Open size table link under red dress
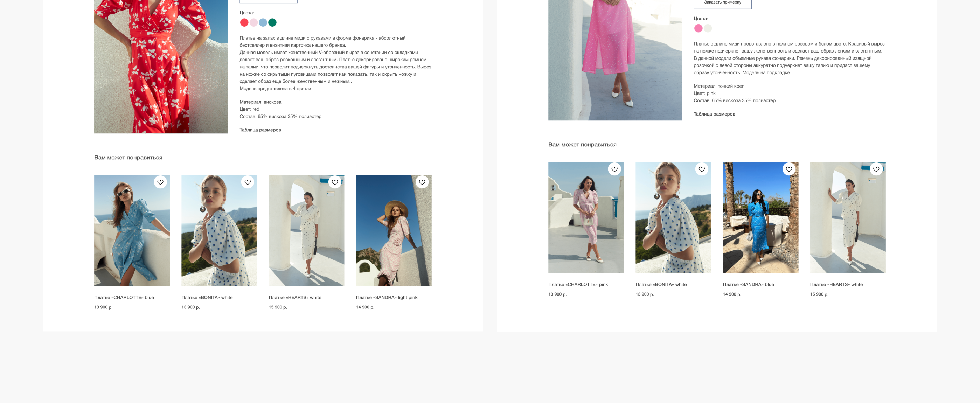 click(260, 130)
